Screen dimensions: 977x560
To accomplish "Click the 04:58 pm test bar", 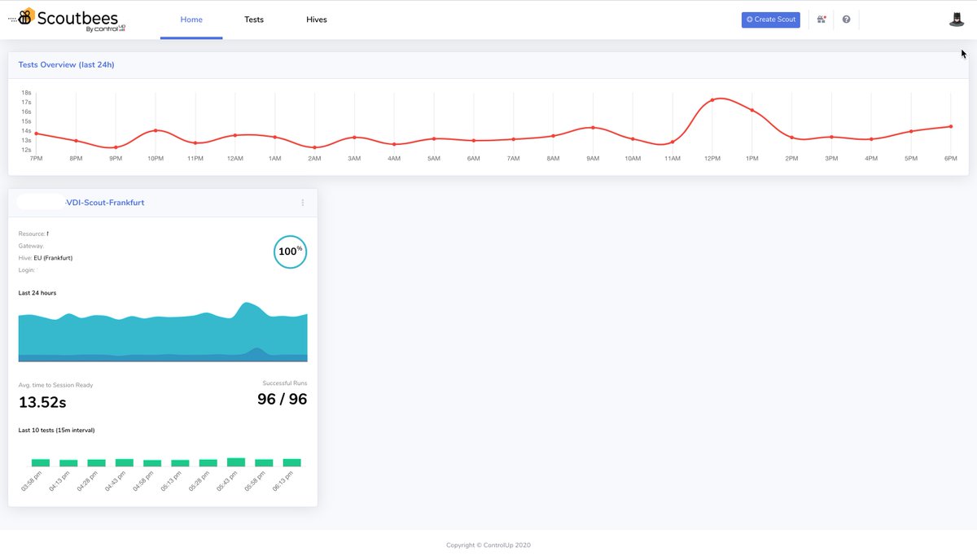I will [x=152, y=463].
